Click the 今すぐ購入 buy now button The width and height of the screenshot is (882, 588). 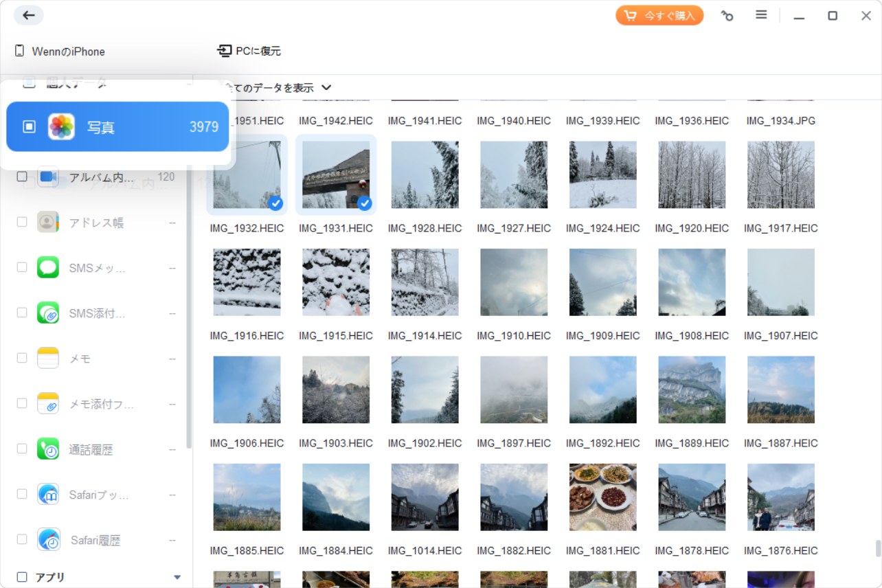pos(659,16)
